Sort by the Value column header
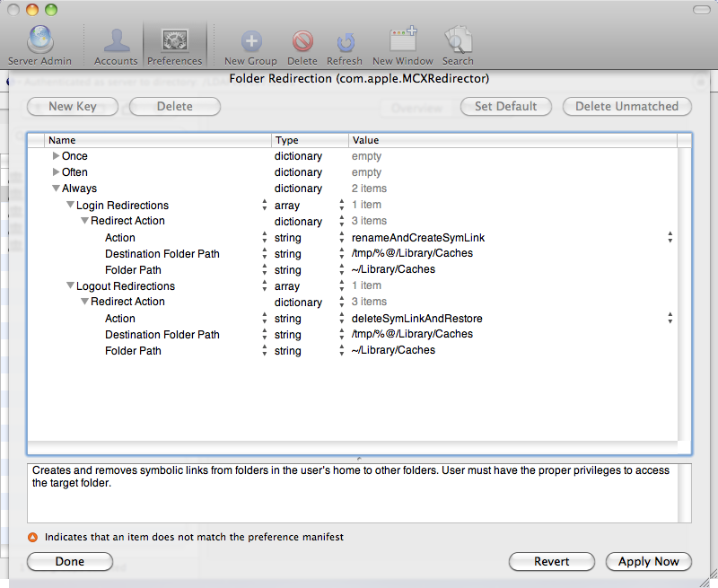Viewport: 718px width, 588px height. [x=512, y=140]
